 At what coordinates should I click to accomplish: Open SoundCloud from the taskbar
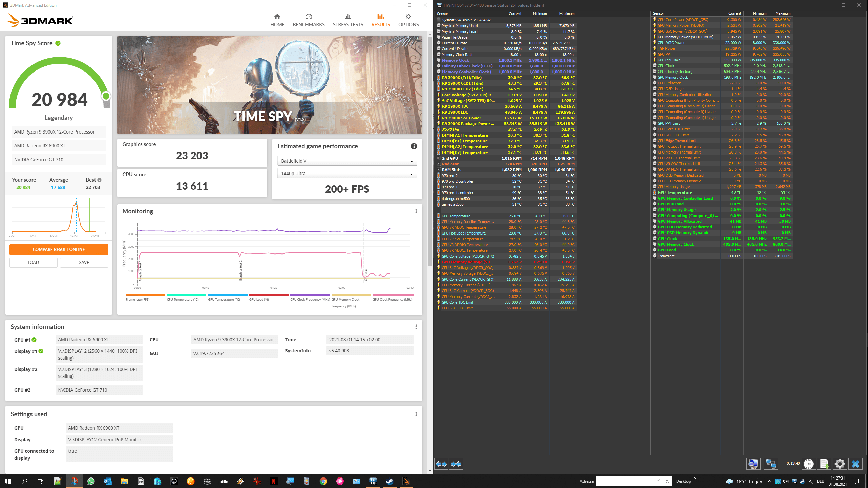[224, 481]
